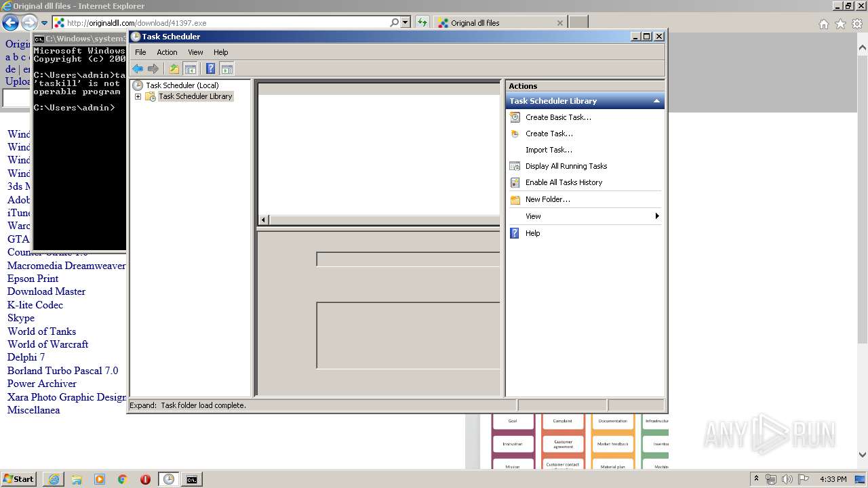
Task: Click left arrow of center pane horizontal scrollbar
Action: (x=264, y=220)
